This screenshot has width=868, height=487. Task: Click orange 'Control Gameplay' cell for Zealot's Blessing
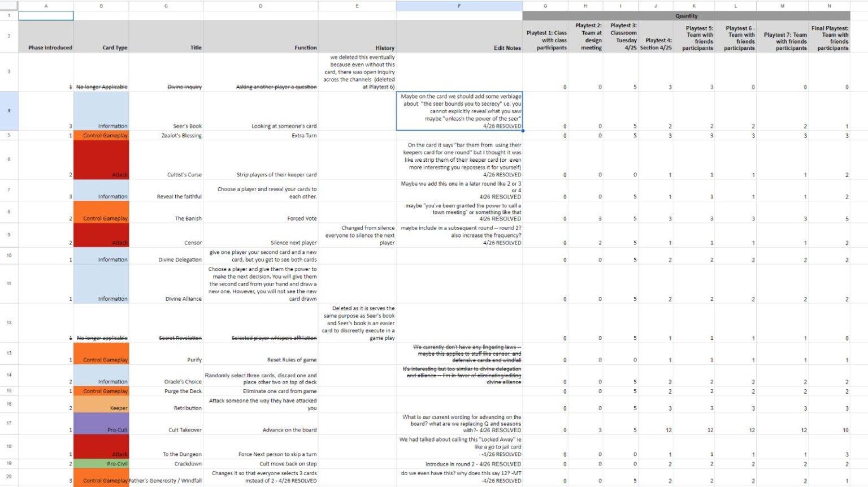point(101,136)
